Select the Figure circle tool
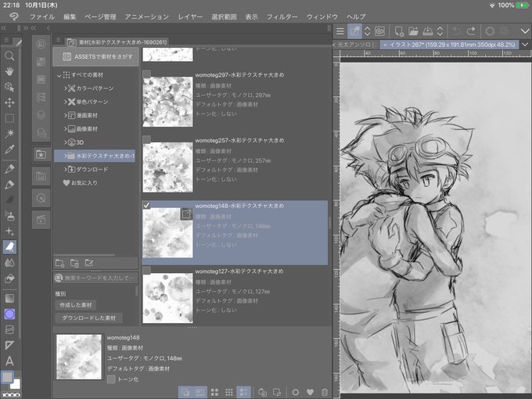Image resolution: width=532 pixels, height=399 pixels. (x=9, y=315)
